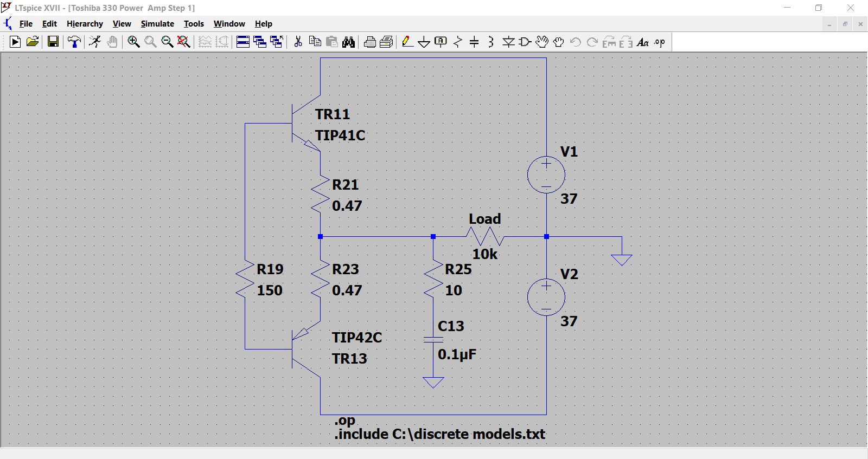Click the TIP41C transistor label
868x459 pixels.
coord(340,135)
